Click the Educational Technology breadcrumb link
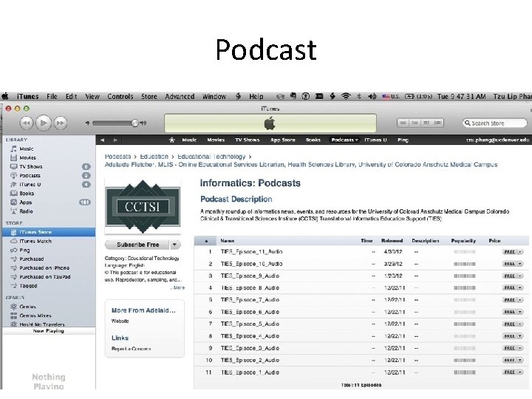Screen dimensions: 532x399 coord(211,157)
